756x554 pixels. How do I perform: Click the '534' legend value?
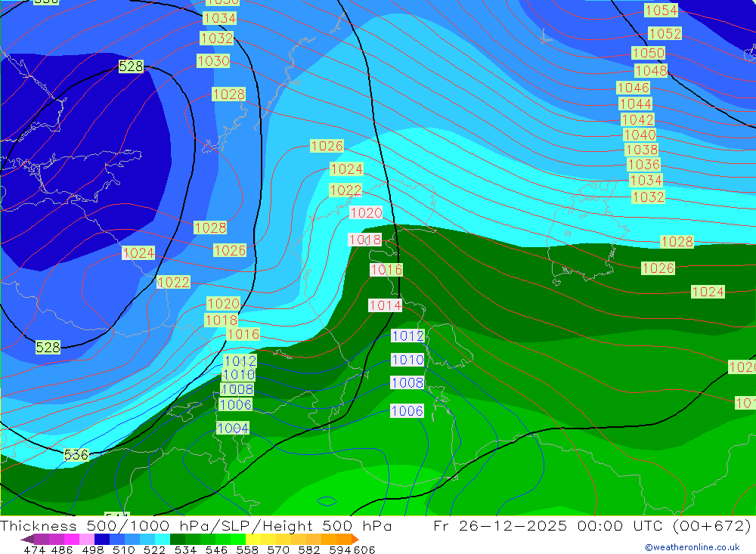pyautogui.click(x=185, y=549)
